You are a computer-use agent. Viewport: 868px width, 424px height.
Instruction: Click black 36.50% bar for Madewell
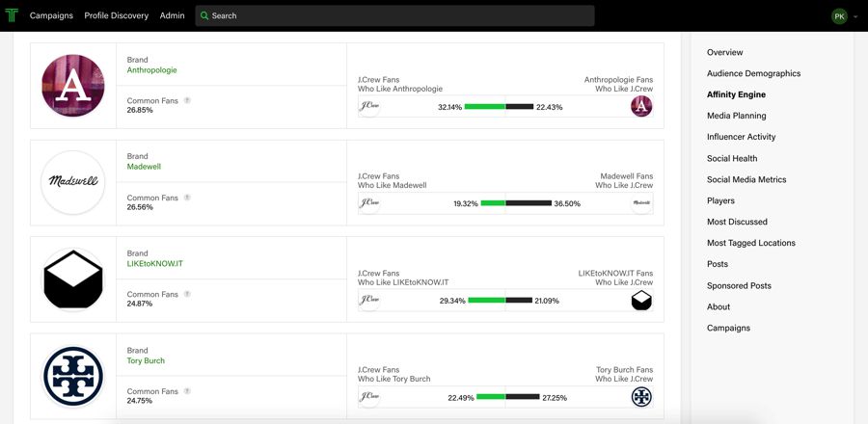tap(529, 203)
